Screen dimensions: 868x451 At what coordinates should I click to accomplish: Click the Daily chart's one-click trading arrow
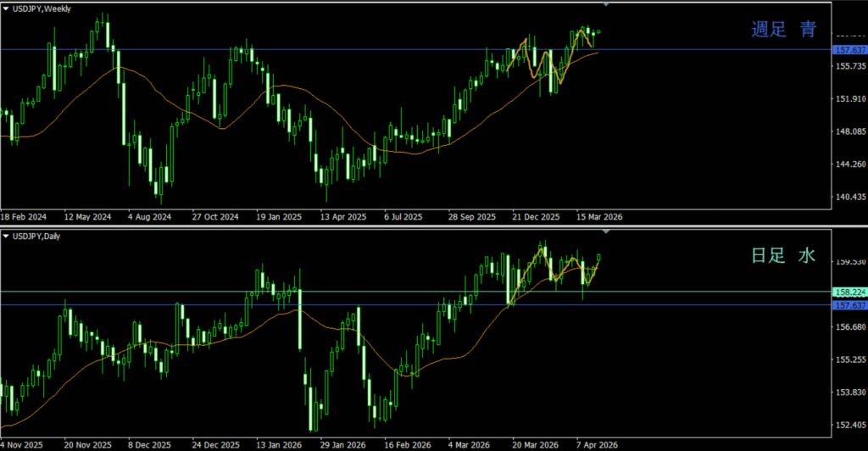click(x=7, y=235)
